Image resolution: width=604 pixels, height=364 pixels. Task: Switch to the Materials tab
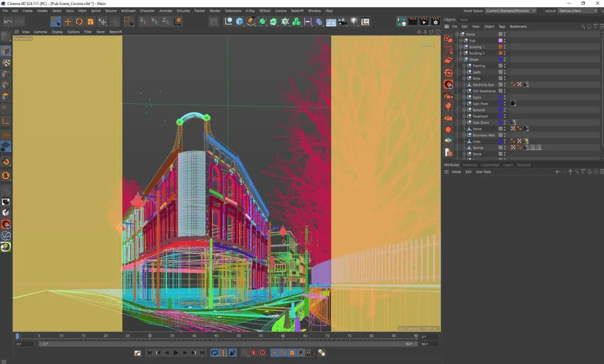(x=470, y=165)
